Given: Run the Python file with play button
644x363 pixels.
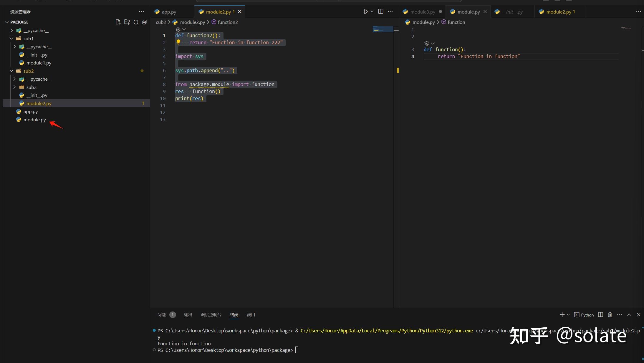Looking at the screenshot, I should (x=366, y=12).
